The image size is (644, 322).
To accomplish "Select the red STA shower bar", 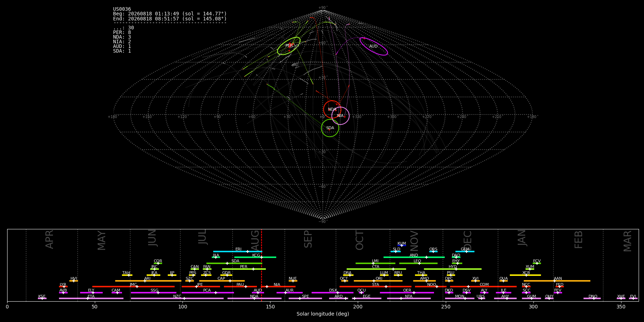I will pyautogui.click(x=375, y=287).
